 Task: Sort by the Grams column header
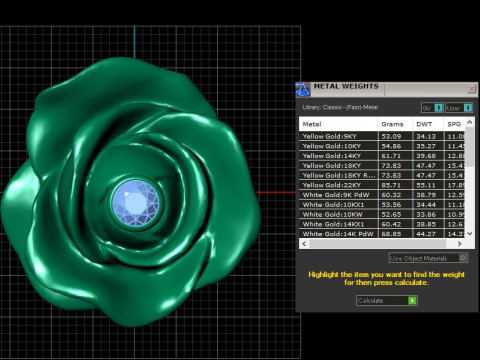click(395, 124)
